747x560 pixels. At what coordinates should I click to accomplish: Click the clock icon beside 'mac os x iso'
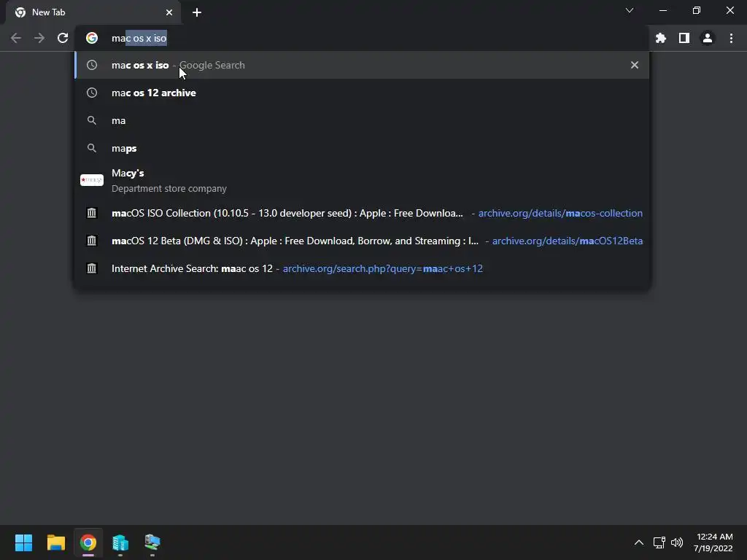click(92, 65)
